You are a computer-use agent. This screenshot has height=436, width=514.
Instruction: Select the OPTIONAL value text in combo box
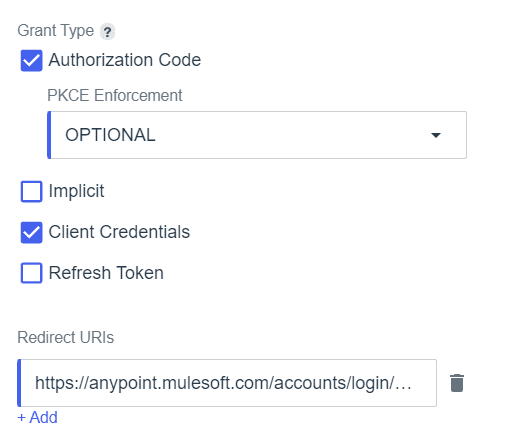coord(110,135)
